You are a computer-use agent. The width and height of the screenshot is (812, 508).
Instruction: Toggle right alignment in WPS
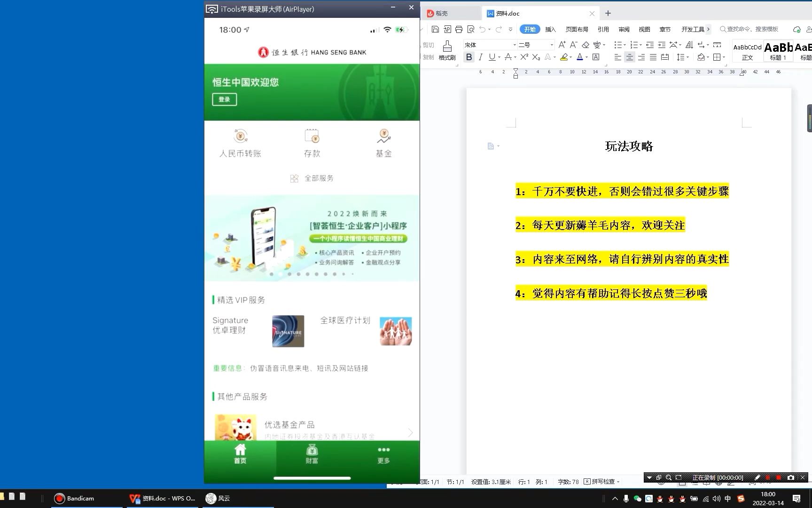coord(641,57)
